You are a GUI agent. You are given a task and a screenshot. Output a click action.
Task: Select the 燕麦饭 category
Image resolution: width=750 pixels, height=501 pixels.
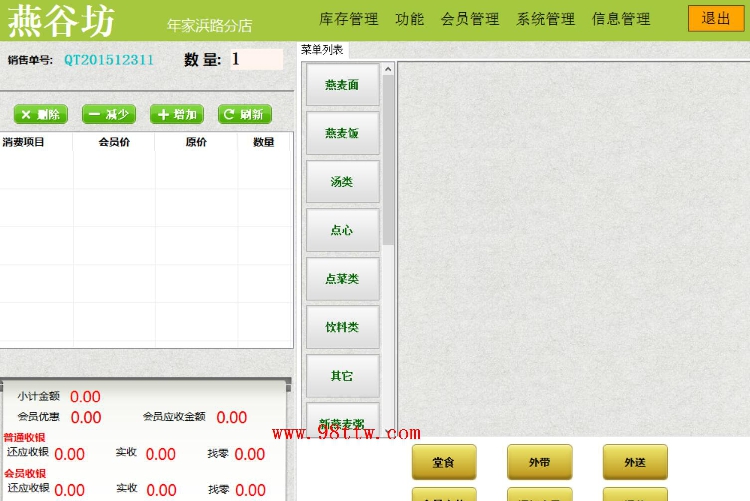pyautogui.click(x=342, y=133)
